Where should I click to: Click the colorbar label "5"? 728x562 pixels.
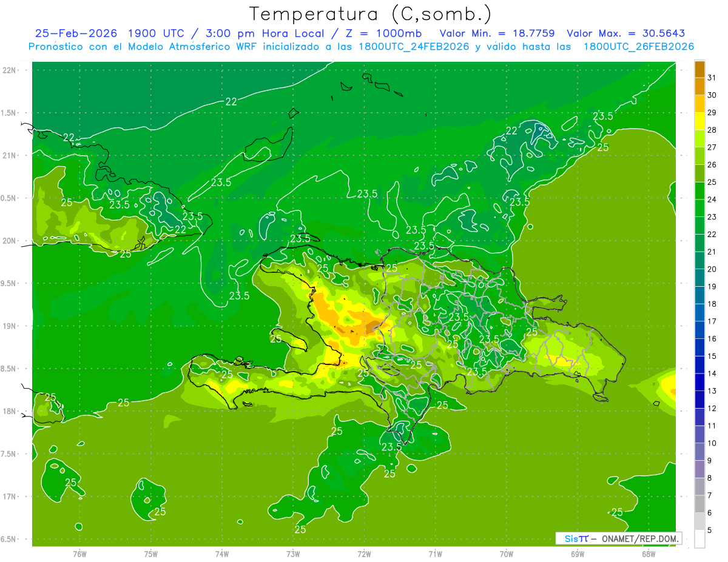710,530
